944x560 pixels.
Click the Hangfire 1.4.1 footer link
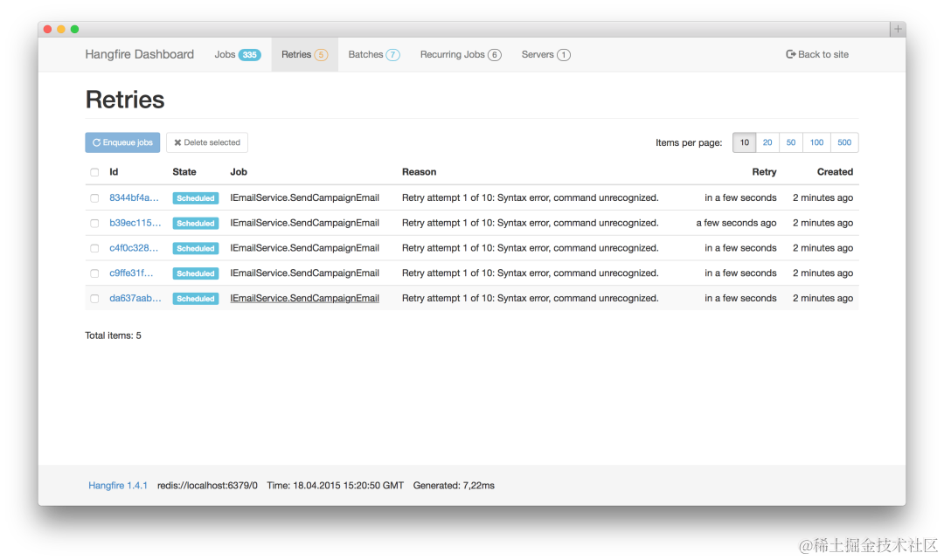pyautogui.click(x=118, y=486)
